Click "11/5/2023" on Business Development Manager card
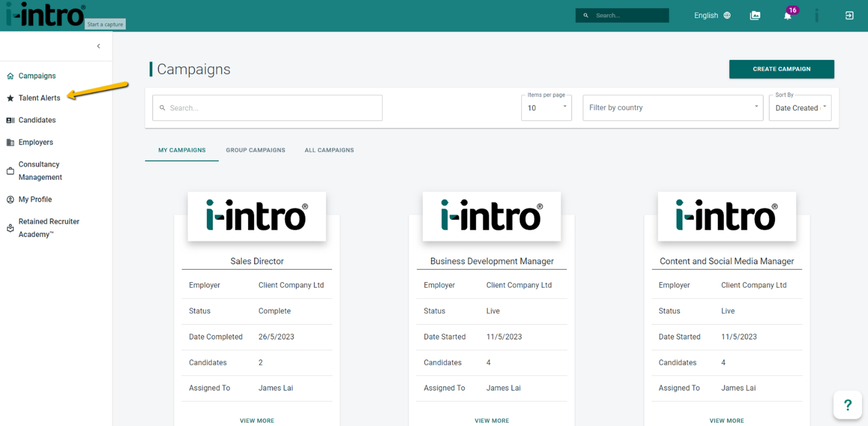Viewport: 868px width, 426px height. tap(504, 337)
